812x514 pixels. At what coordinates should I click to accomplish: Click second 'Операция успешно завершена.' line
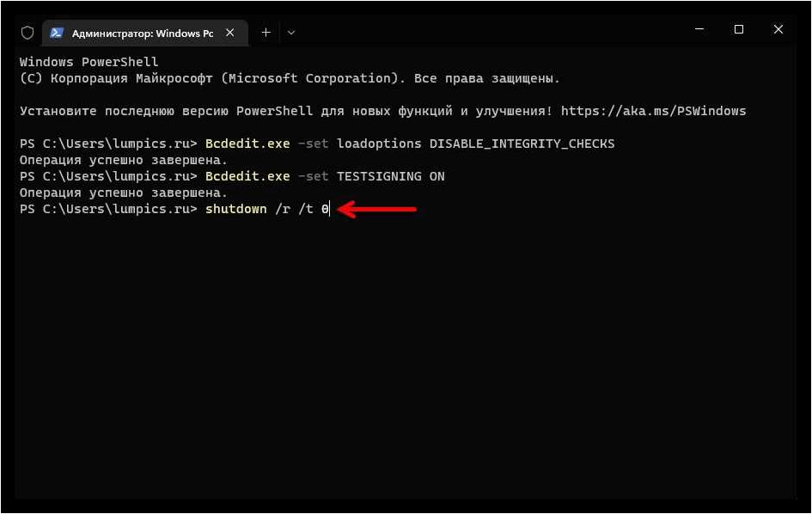click(x=124, y=193)
